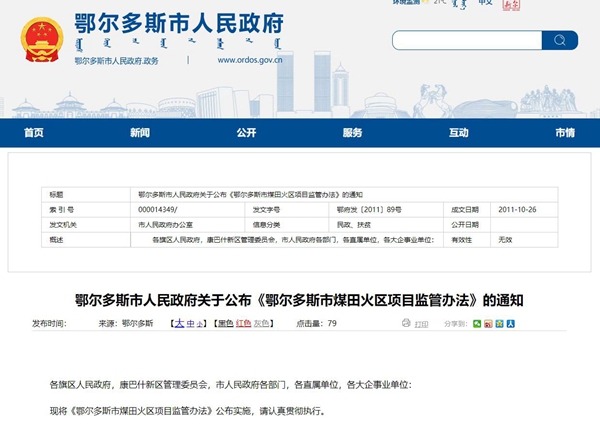Share article to Sina Weibo
The image size is (600, 430).
[488, 324]
